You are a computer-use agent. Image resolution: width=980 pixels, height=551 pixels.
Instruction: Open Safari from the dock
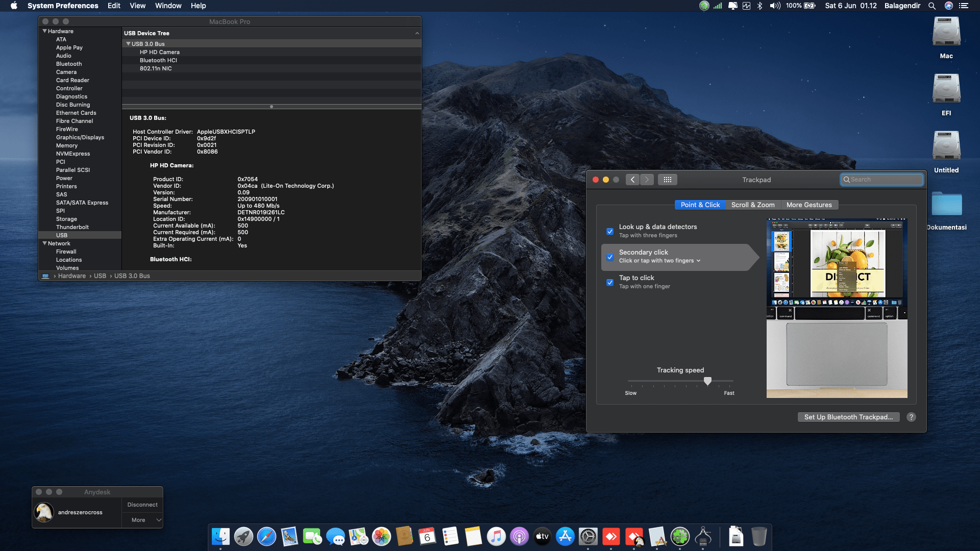(266, 537)
